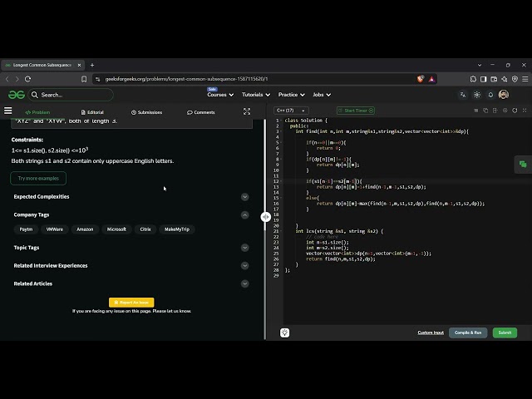Bookmark this page icon
The height and width of the screenshot is (399, 532).
(84, 79)
